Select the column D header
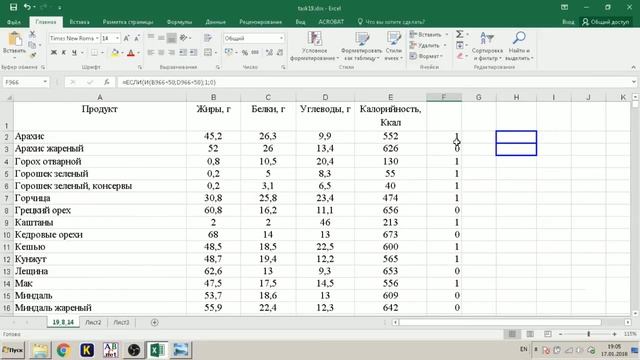This screenshot has height=360, width=640. (x=325, y=97)
